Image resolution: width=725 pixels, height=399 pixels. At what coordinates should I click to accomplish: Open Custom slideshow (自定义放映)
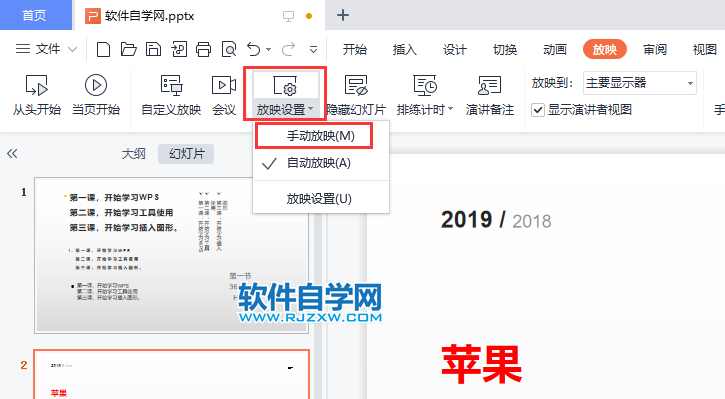171,96
